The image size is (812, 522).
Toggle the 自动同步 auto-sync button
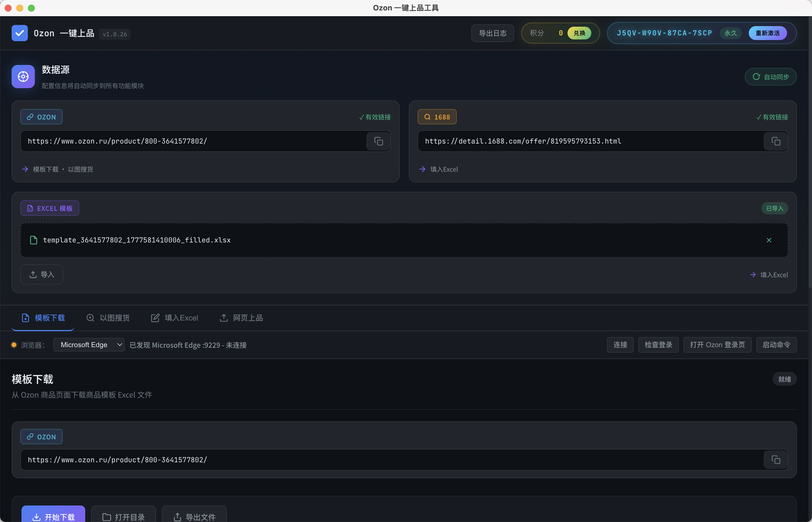pos(770,77)
